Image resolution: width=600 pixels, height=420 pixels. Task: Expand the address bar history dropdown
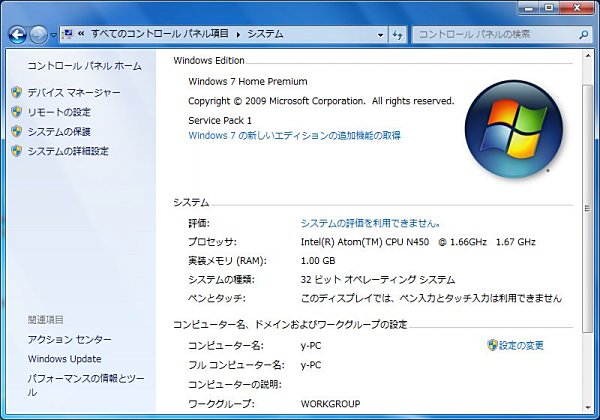point(380,35)
